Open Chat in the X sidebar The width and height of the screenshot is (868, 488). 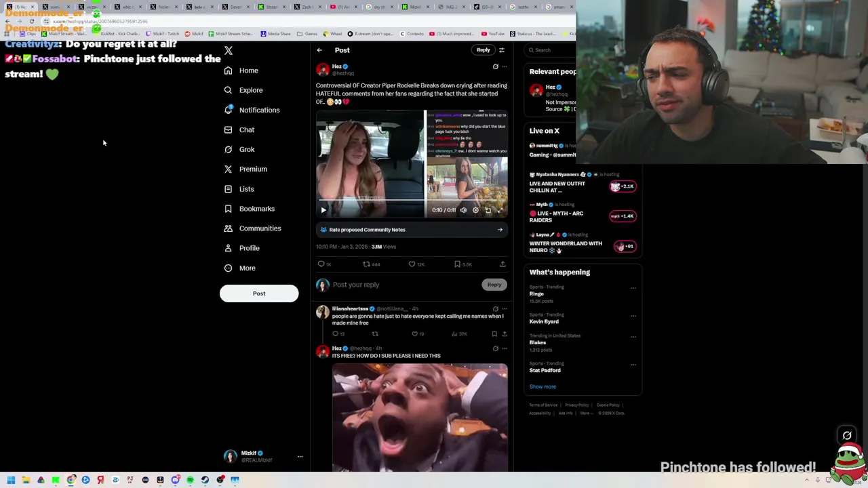tap(239, 129)
